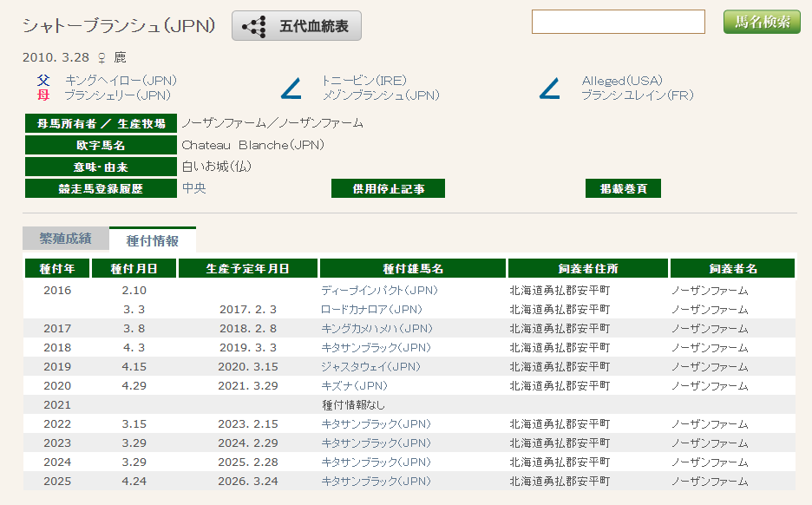Click the 供用停止記事 header label
The height and width of the screenshot is (505, 812).
pyautogui.click(x=388, y=188)
